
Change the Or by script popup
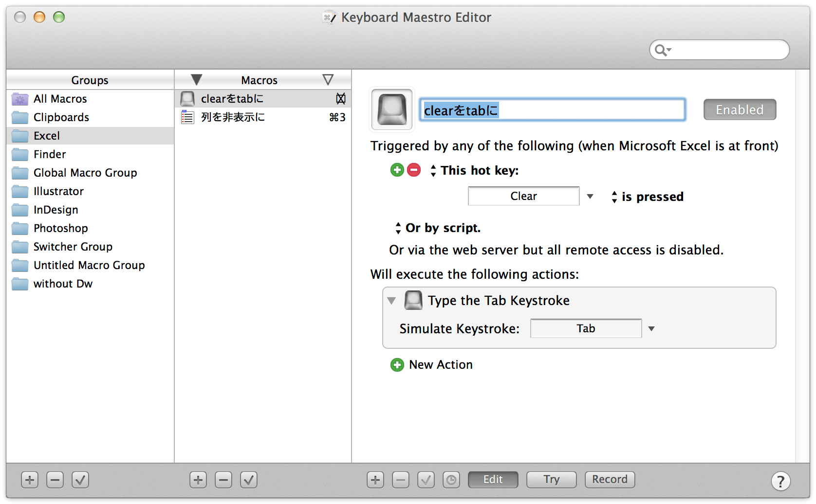398,228
